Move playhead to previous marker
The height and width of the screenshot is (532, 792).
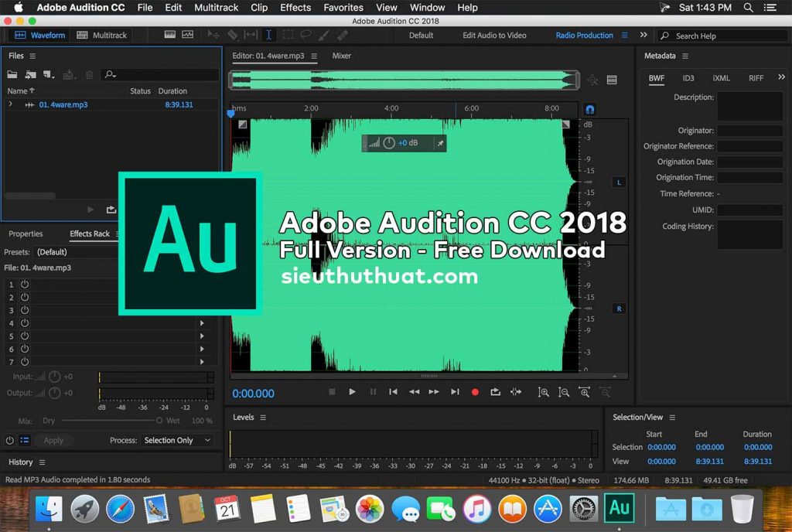pos(393,392)
